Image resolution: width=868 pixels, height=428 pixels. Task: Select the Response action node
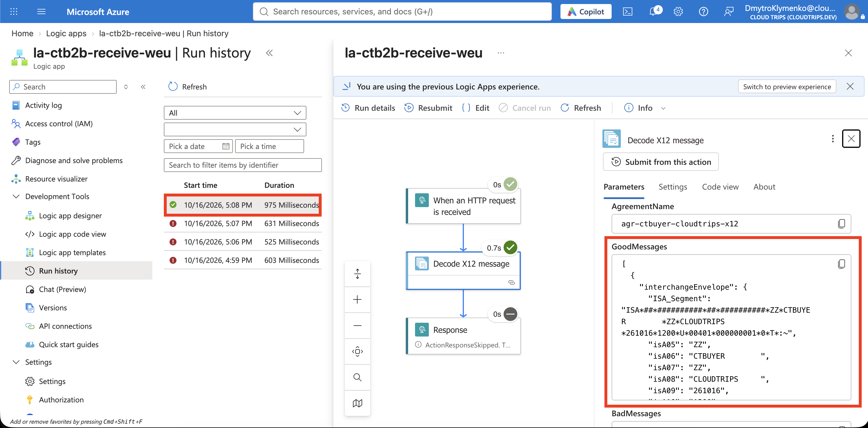coord(463,336)
